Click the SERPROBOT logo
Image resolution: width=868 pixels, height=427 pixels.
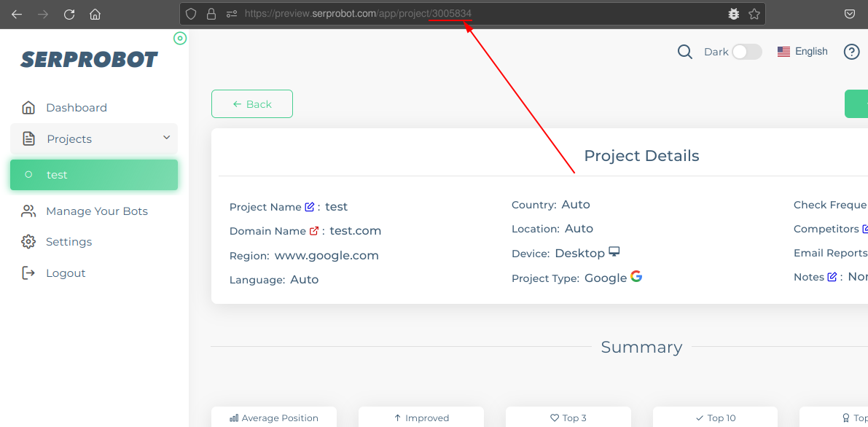tap(89, 60)
